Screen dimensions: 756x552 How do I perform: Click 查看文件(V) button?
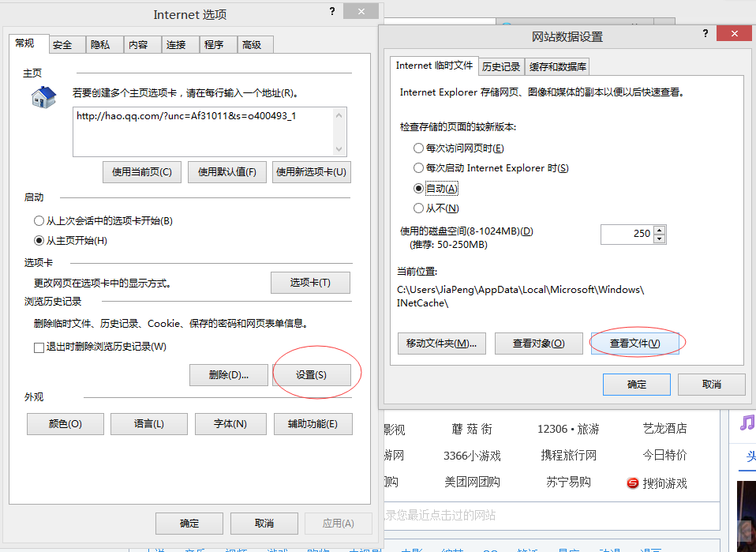tap(635, 344)
